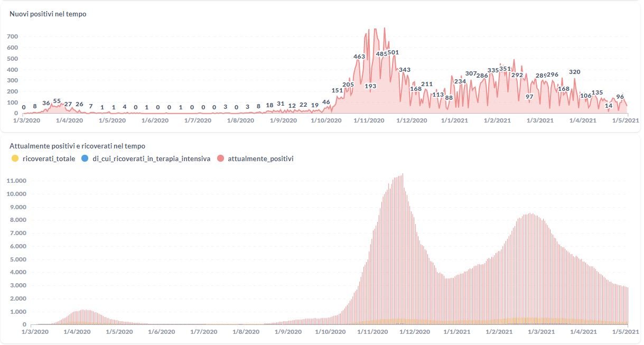
Task: Select the data point labeled 501
Action: point(393,52)
